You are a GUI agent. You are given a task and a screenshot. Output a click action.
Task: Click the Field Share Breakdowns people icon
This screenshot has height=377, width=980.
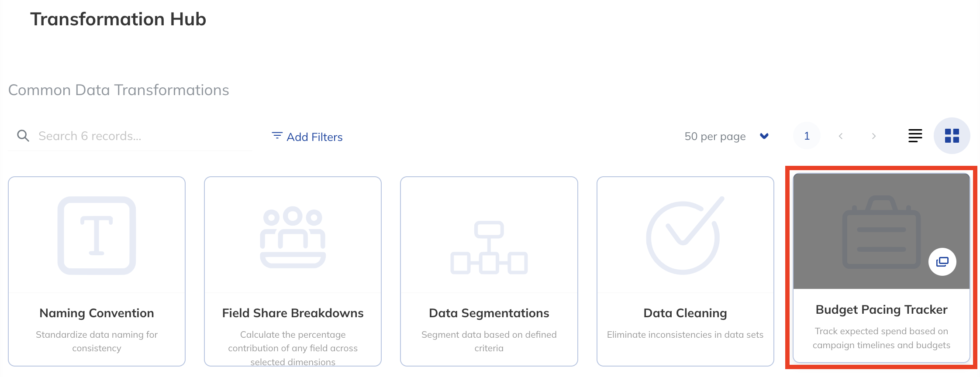293,237
